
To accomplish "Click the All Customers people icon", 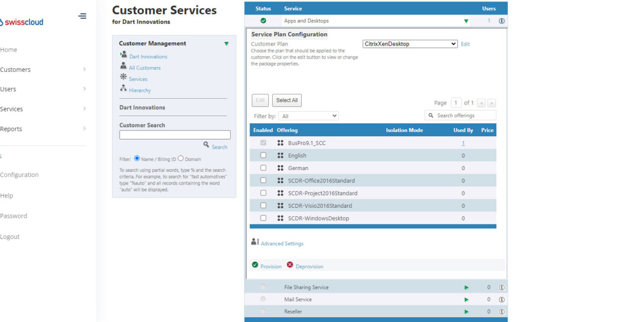I will coord(124,67).
